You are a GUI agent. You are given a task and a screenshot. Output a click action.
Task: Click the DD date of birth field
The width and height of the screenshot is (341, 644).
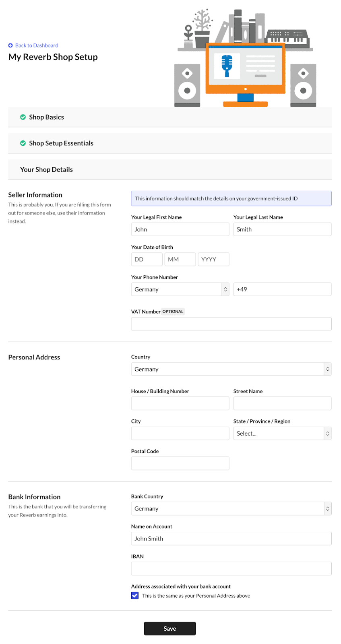tap(147, 259)
